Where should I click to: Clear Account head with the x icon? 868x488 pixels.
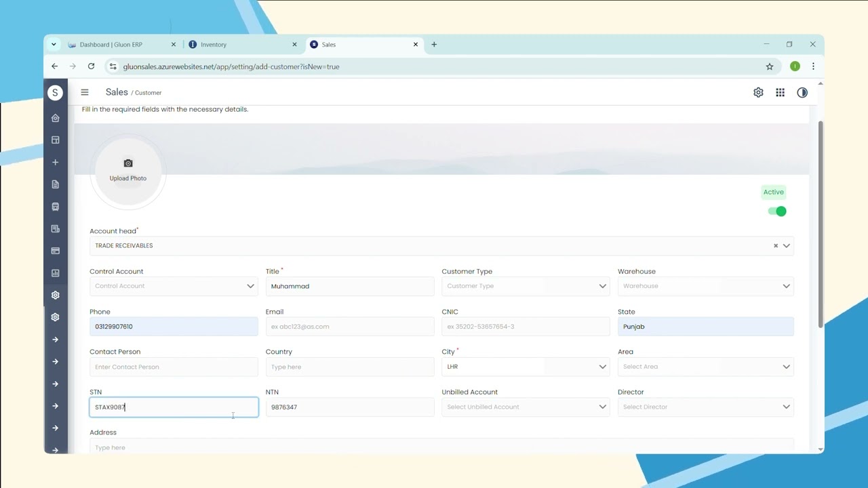click(x=776, y=246)
